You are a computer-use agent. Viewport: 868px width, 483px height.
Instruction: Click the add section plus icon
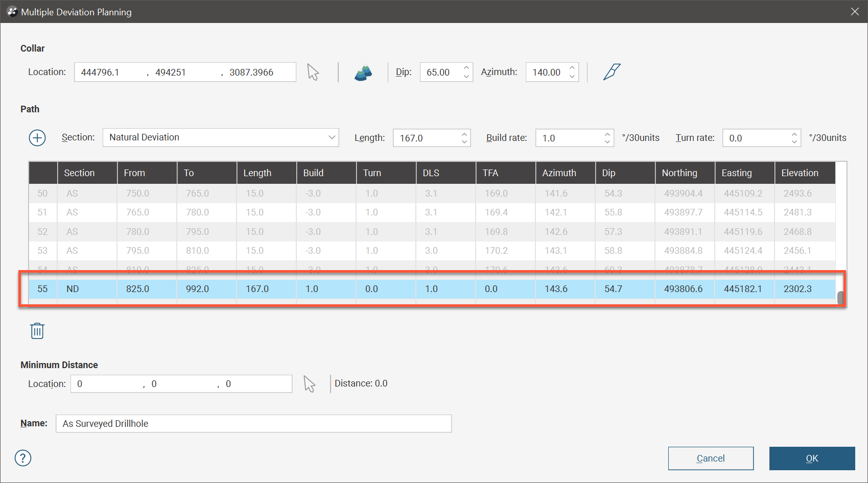click(37, 138)
